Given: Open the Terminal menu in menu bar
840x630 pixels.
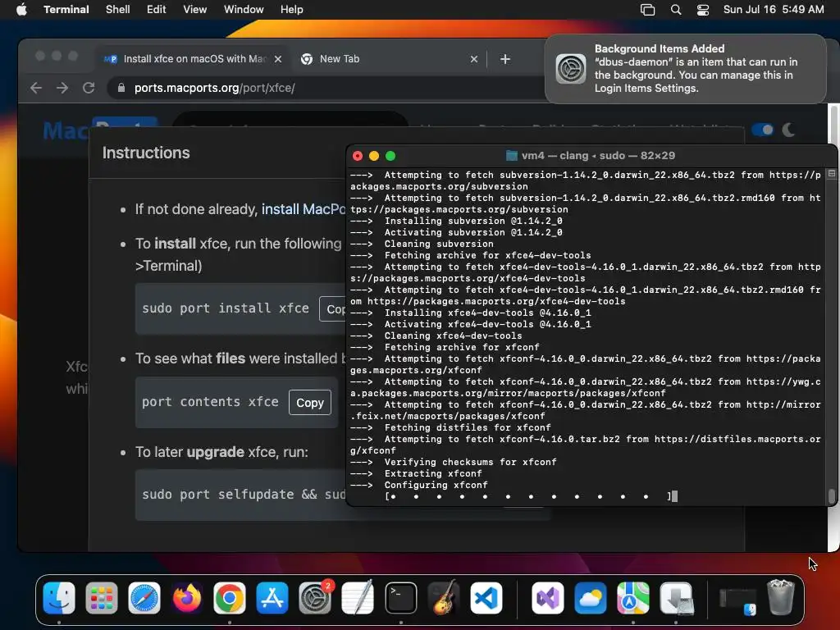Looking at the screenshot, I should [66, 9].
